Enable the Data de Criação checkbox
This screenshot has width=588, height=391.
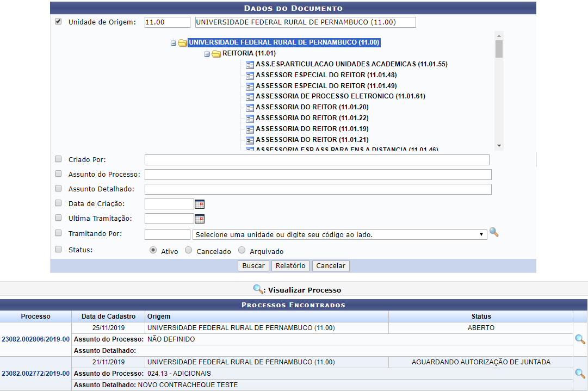(58, 203)
